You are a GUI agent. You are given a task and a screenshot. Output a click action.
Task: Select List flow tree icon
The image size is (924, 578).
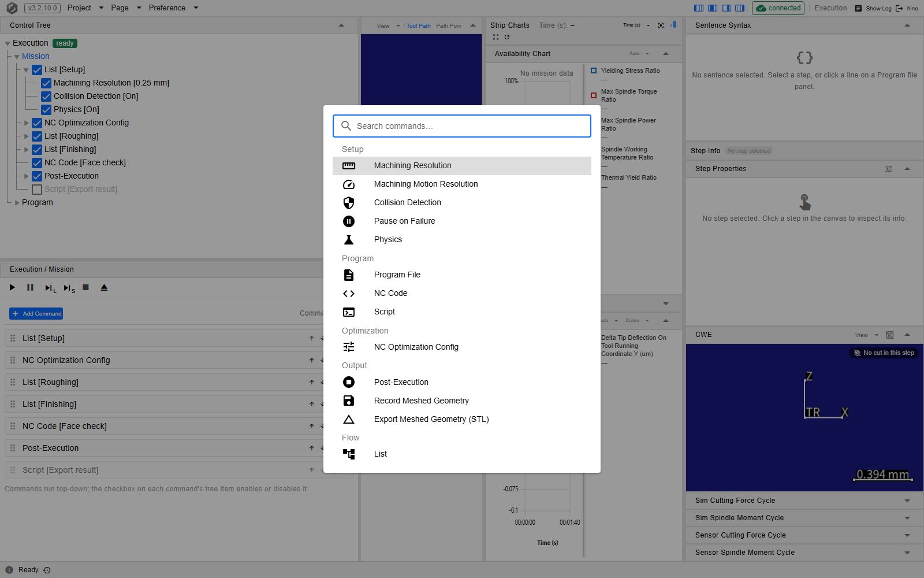(x=349, y=454)
